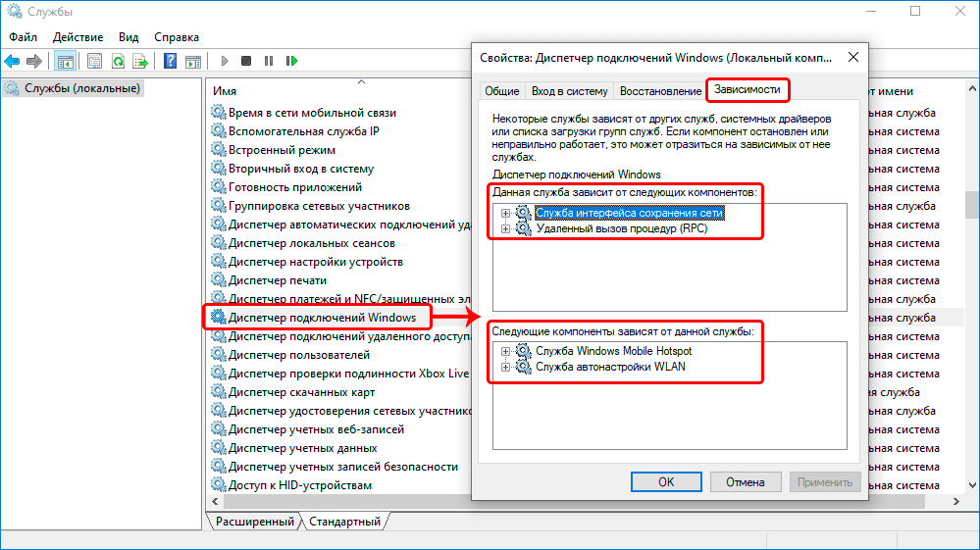Click the Refresh toolbar icon
980x550 pixels.
[x=117, y=61]
